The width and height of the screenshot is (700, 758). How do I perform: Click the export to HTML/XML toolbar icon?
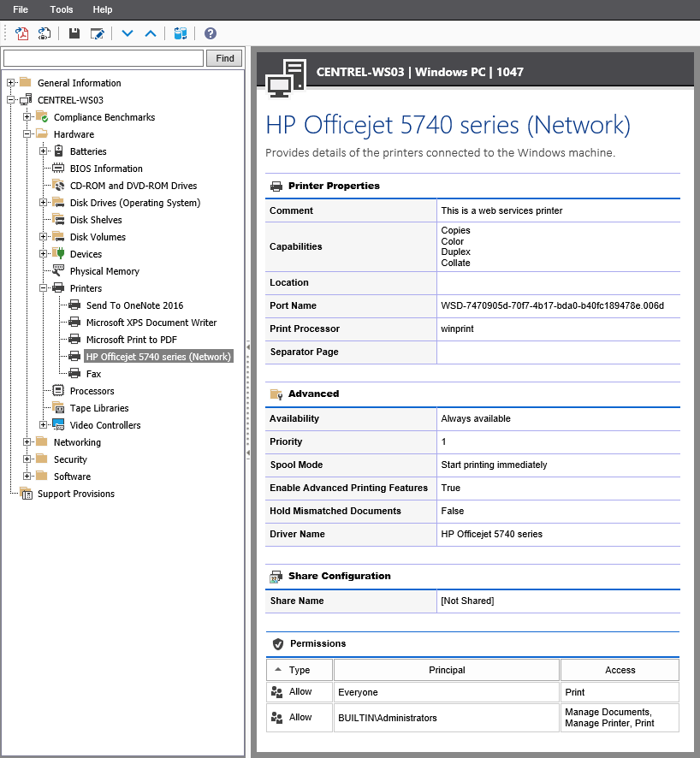(x=44, y=33)
